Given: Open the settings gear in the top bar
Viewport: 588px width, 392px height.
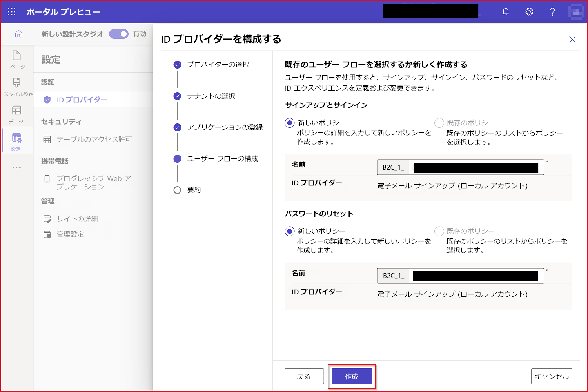Looking at the screenshot, I should coord(529,11).
